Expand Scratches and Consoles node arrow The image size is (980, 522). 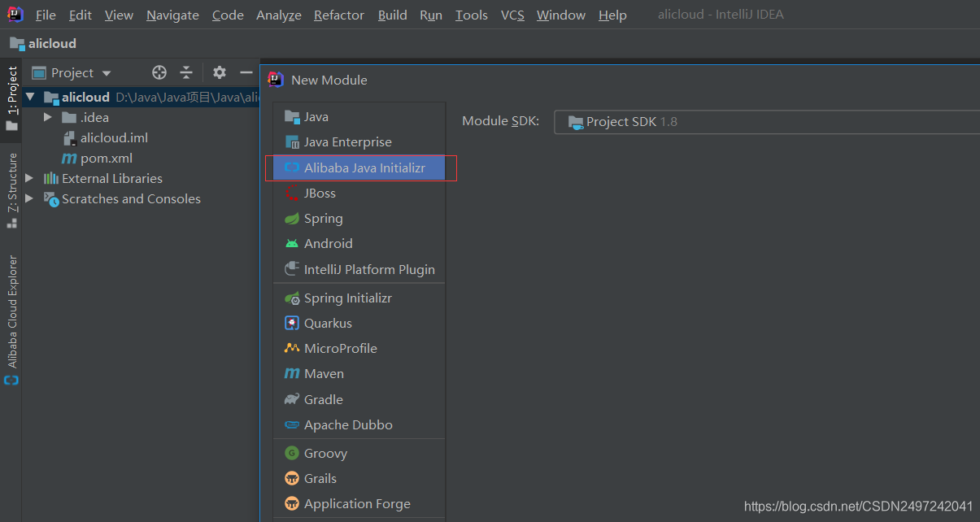[x=30, y=198]
